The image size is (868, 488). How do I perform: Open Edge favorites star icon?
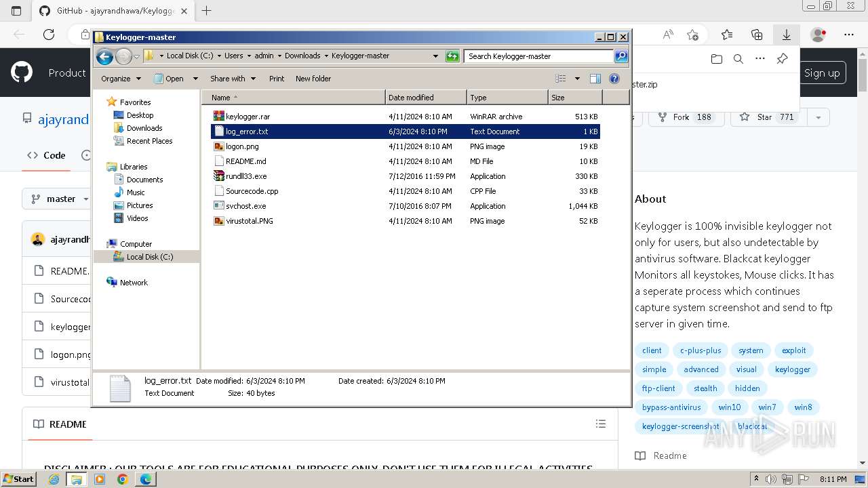tap(727, 35)
